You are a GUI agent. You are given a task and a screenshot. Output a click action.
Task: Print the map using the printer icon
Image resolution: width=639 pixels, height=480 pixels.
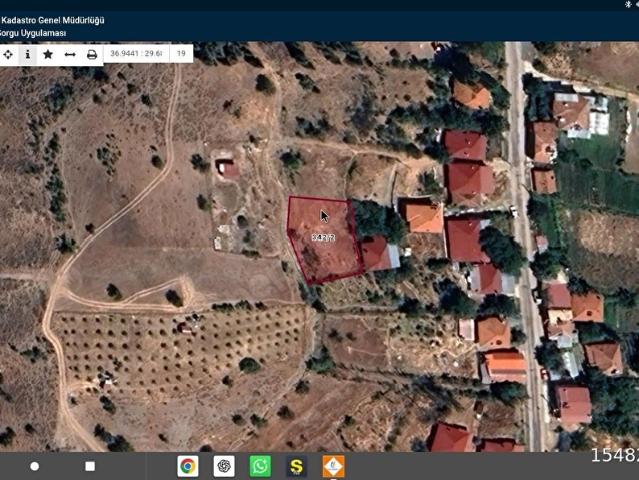92,54
